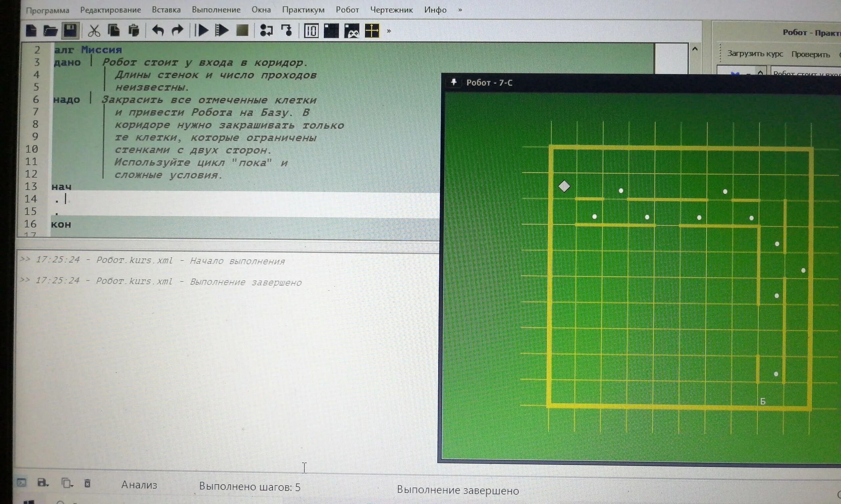This screenshot has height=504, width=841.
Task: Click the Проверить button
Action: pyautogui.click(x=810, y=54)
